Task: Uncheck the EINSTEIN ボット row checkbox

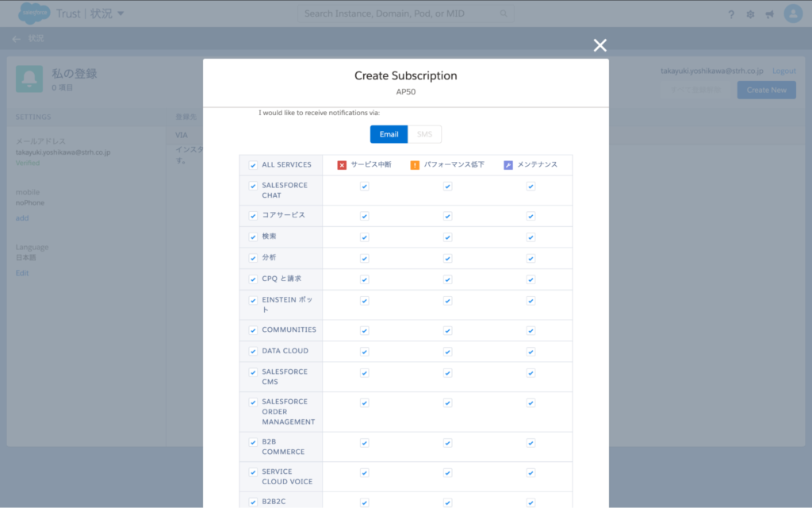Action: [253, 301]
